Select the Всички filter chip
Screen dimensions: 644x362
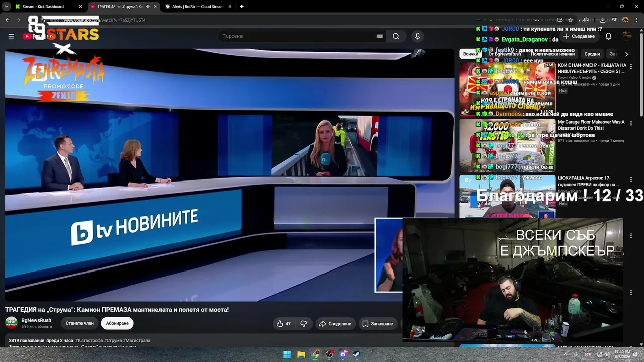tap(470, 54)
